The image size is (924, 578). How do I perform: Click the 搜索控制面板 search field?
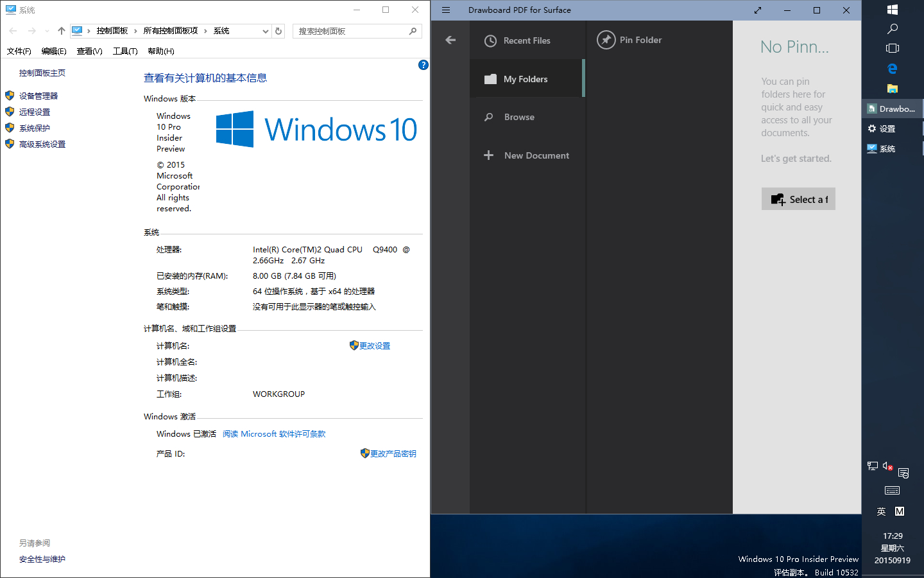pyautogui.click(x=350, y=31)
